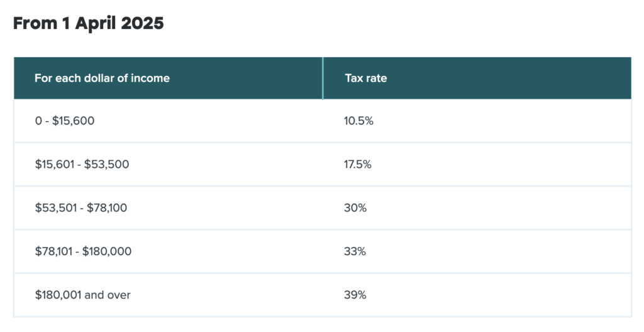Click the 39% tax rate value
Screen dimensions: 644x332
click(x=355, y=294)
